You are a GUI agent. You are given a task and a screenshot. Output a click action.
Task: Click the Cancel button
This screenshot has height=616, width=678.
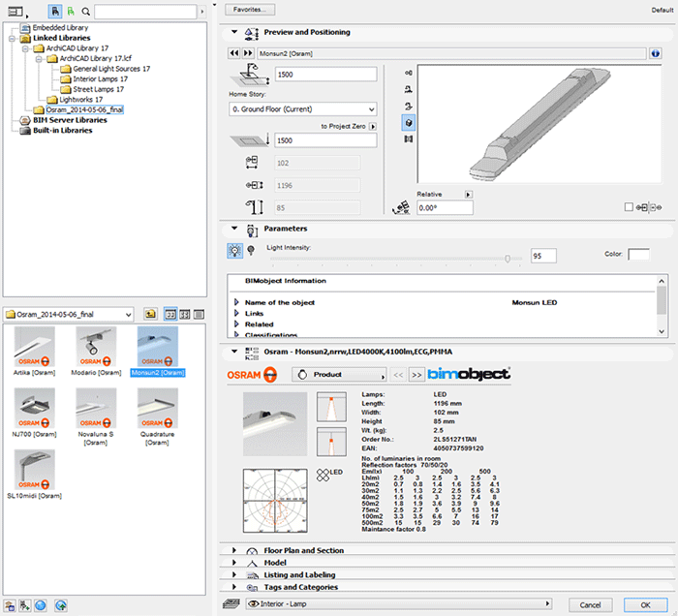590,604
